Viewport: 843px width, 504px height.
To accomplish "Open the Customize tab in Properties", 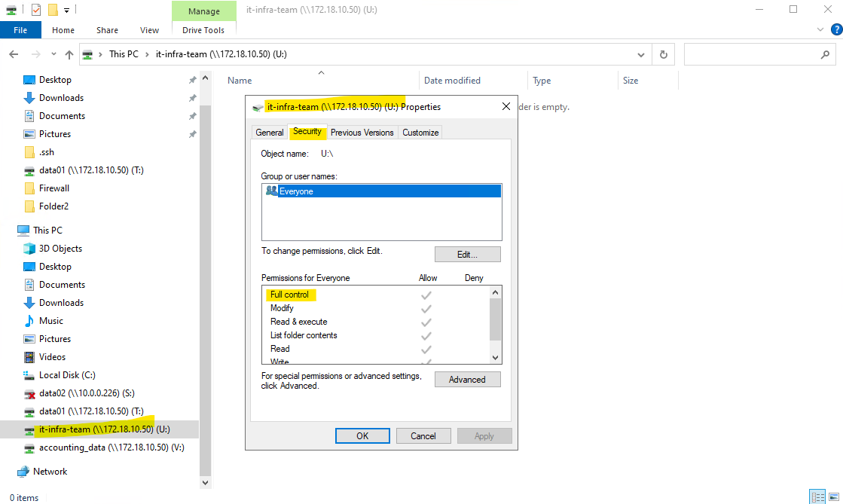I will (420, 133).
